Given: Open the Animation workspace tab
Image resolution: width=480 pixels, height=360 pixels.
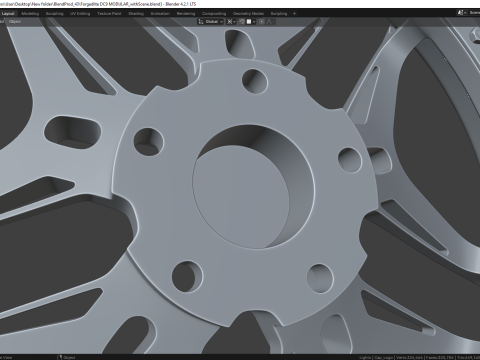Looking at the screenshot, I should tap(160, 14).
